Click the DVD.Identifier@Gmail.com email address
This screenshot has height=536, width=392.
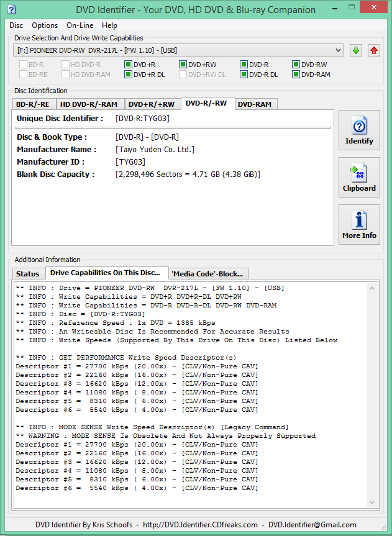coord(312,525)
